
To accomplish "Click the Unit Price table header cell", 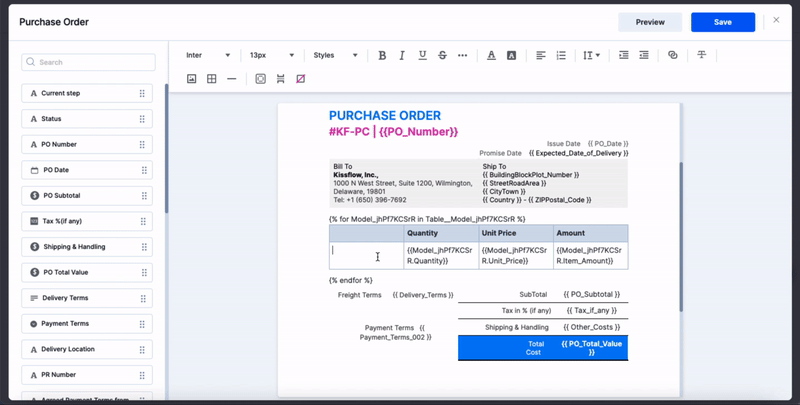I will [516, 233].
